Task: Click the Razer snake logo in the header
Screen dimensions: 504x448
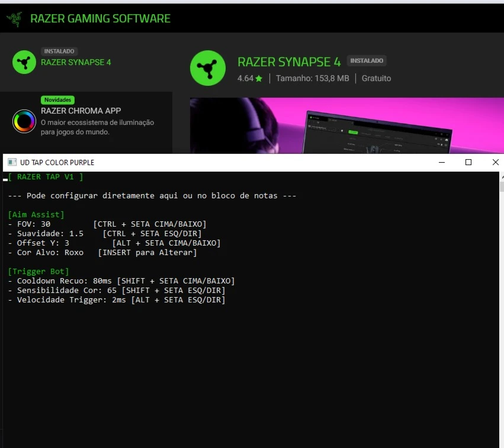Action: [x=14, y=19]
